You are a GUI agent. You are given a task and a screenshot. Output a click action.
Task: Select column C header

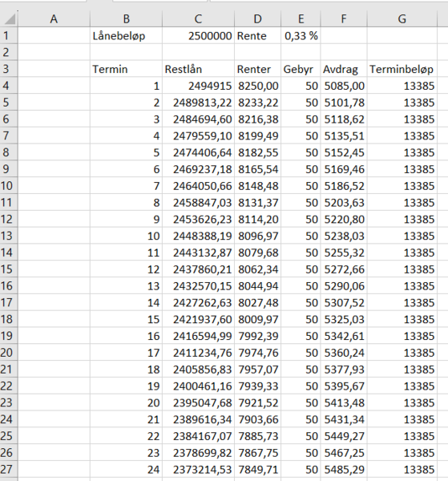[x=198, y=18]
